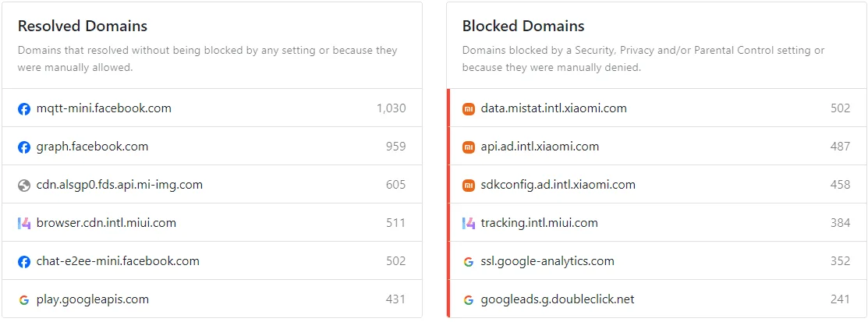Viewport: 868px width, 322px height.
Task: Click the Facebook icon for chat-e2ee-mini.facebook.com
Action: pyautogui.click(x=24, y=261)
